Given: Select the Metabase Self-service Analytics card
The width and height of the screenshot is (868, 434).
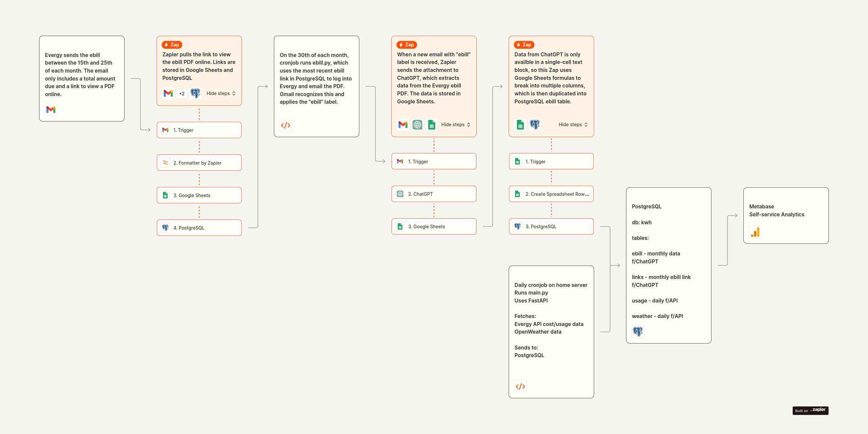Looking at the screenshot, I should click(786, 215).
